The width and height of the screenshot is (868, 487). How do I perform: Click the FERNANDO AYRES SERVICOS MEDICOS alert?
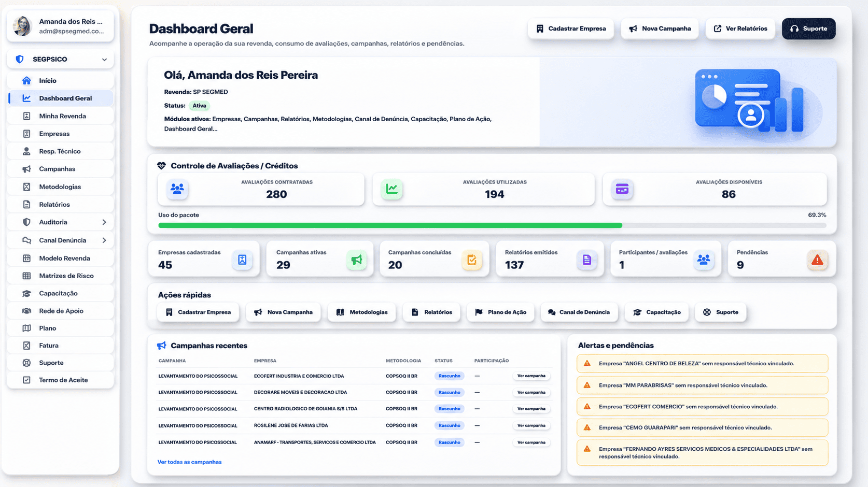click(702, 453)
